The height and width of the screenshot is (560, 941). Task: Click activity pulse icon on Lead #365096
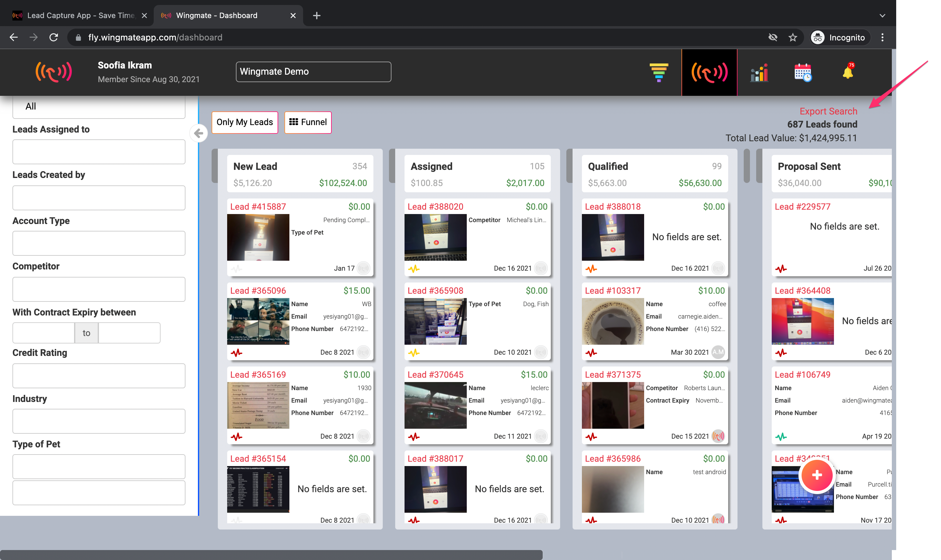[x=237, y=352]
